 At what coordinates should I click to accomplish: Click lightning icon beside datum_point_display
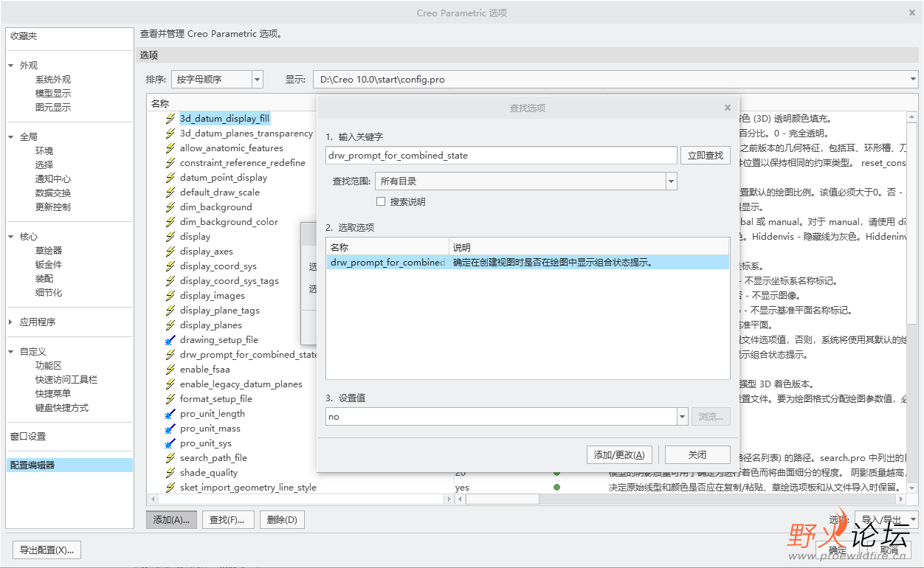tap(170, 178)
